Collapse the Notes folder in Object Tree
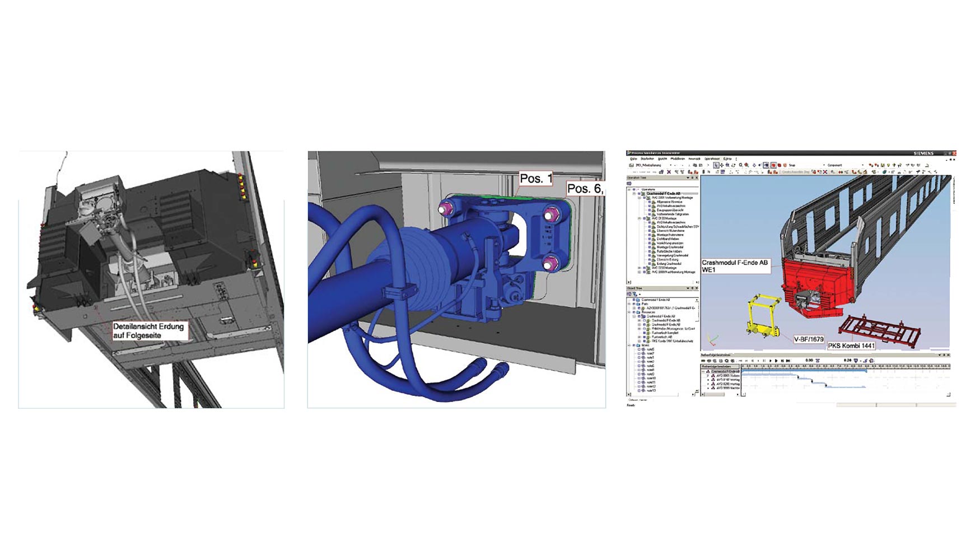 pyautogui.click(x=629, y=346)
